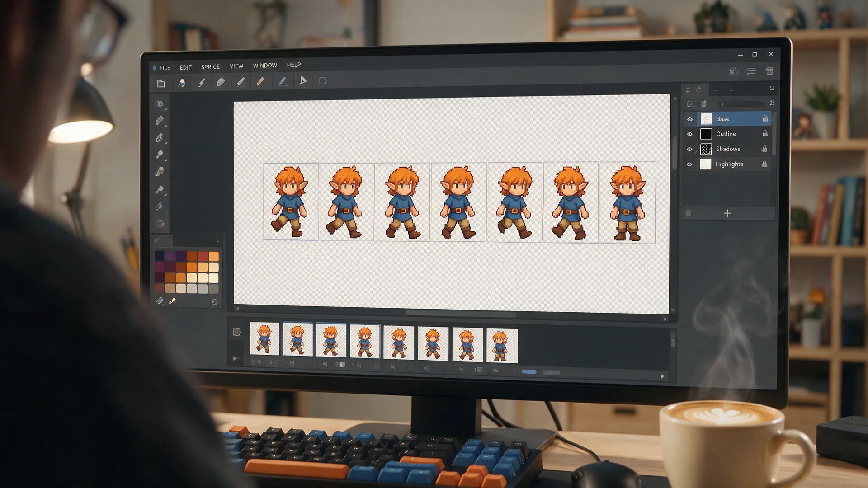This screenshot has height=488, width=868.
Task: Select the first frame thumbnail in the timeline
Action: [x=264, y=338]
